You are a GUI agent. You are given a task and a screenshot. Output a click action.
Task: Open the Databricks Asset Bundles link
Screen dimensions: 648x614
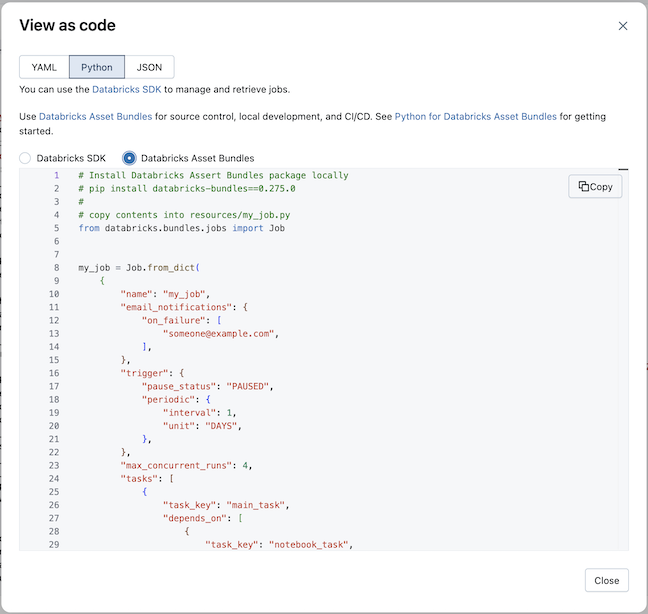point(96,117)
